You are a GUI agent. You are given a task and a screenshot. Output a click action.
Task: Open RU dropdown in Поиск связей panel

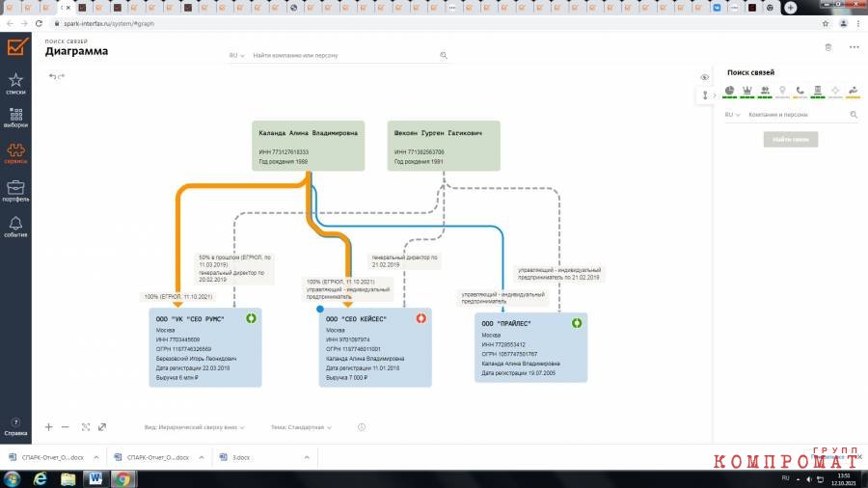732,115
